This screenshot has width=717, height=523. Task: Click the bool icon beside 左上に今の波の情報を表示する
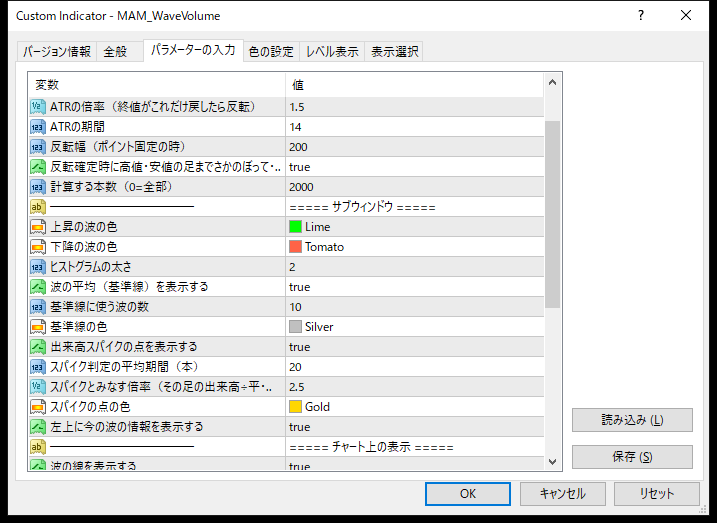(x=38, y=427)
